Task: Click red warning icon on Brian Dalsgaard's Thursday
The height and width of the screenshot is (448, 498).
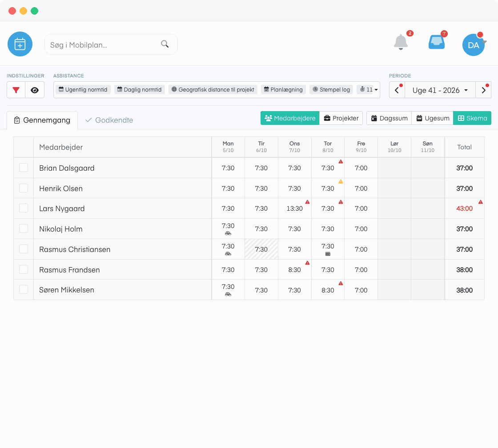Action: click(341, 162)
